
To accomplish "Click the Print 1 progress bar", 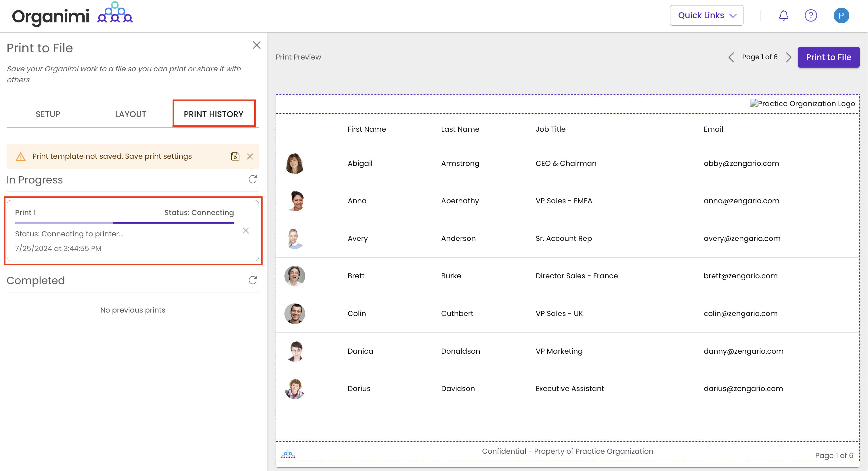I will point(124,223).
